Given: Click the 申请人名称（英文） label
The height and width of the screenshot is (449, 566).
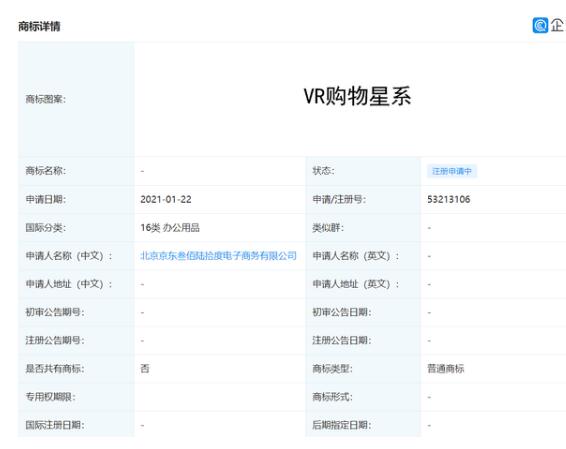Looking at the screenshot, I should pos(356,256).
